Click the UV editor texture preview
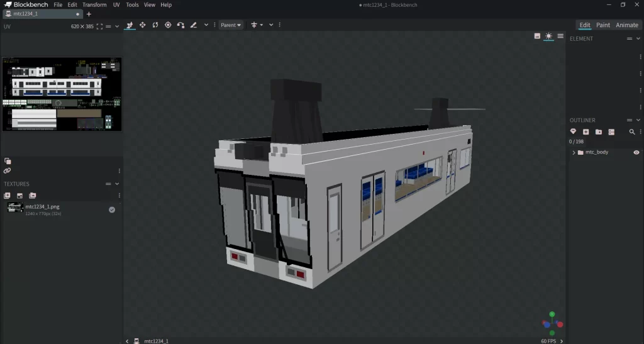Screen dimensions: 644x344 (61, 94)
